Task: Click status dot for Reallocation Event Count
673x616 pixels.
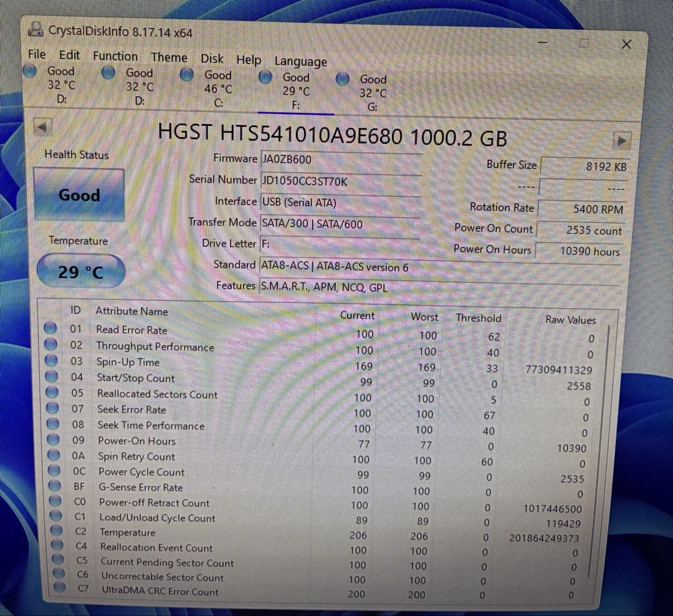Action: click(57, 545)
